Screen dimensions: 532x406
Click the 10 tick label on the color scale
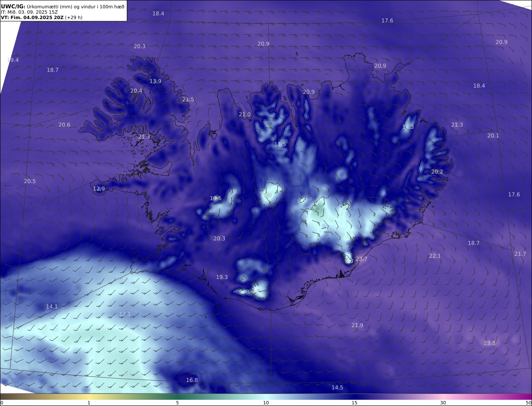pos(266,403)
